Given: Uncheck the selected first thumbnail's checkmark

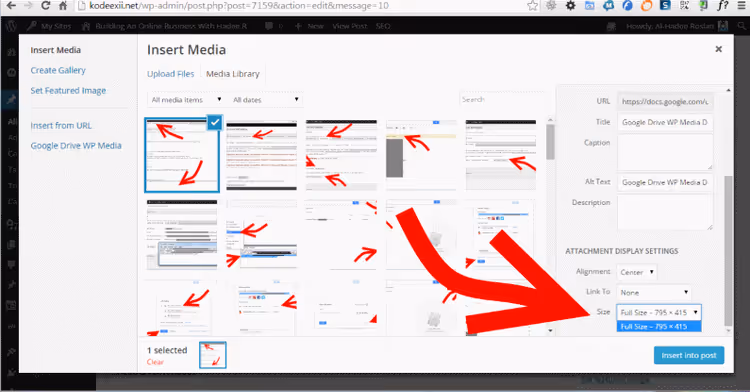Looking at the screenshot, I should tap(215, 122).
